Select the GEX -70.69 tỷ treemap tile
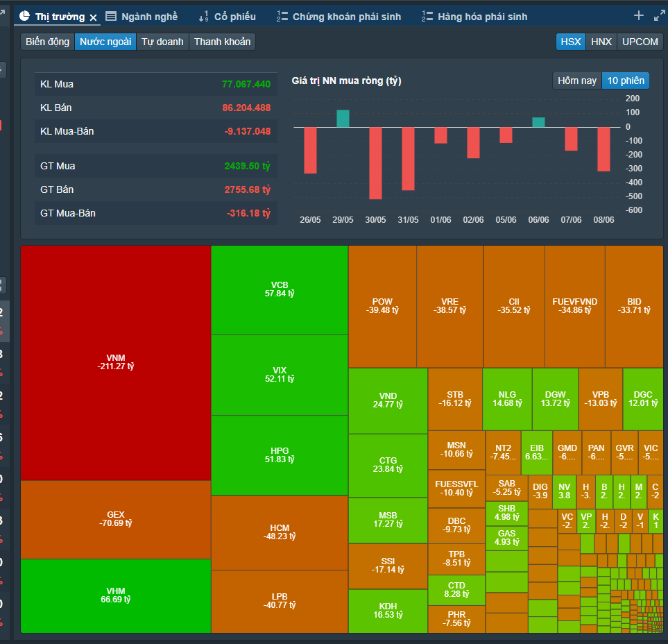The height and width of the screenshot is (644, 668). pos(116,520)
